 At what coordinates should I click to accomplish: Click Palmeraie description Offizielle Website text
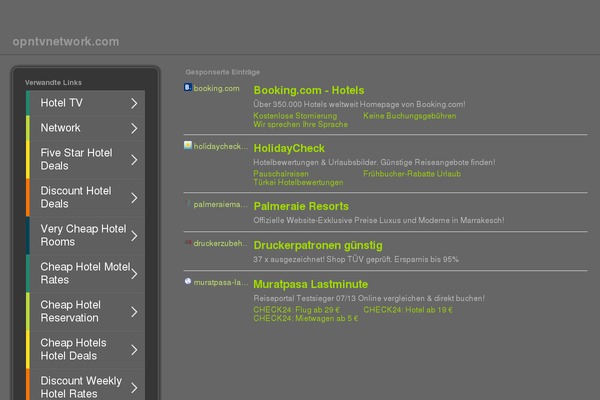pos(378,220)
